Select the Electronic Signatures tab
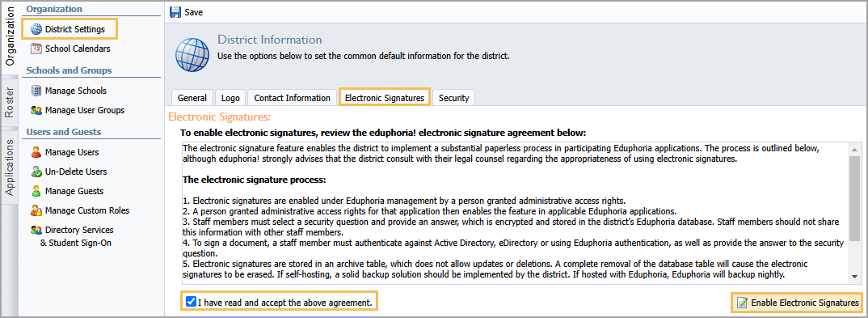This screenshot has height=318, width=868. point(385,98)
